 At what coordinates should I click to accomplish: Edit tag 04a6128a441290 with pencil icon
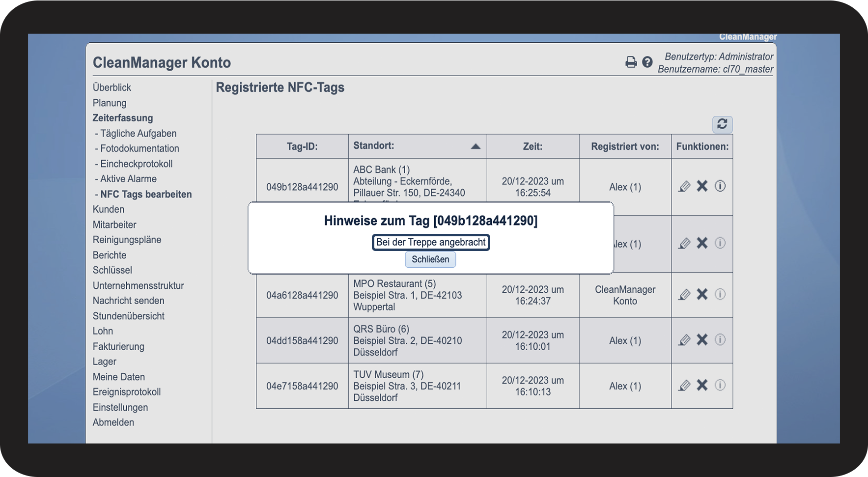click(684, 294)
